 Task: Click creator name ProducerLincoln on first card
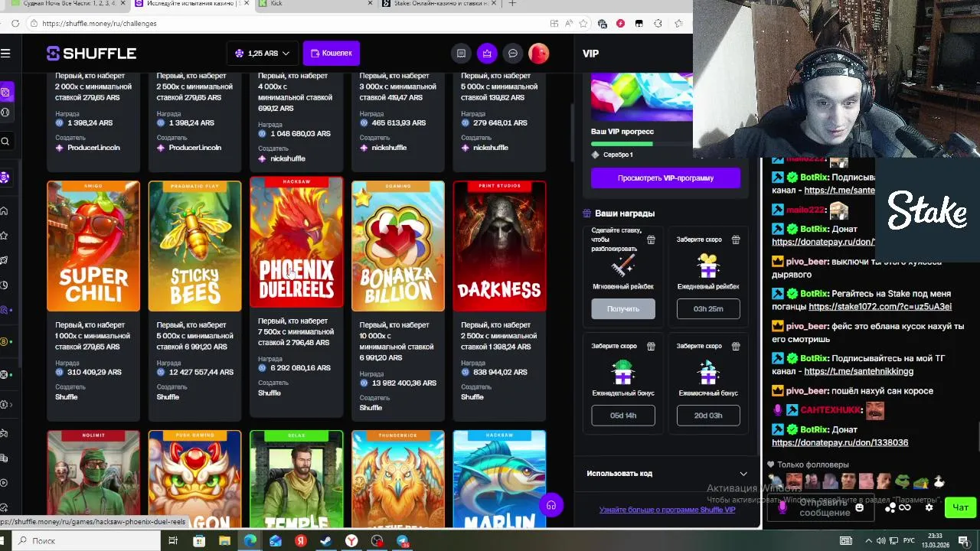coord(93,148)
